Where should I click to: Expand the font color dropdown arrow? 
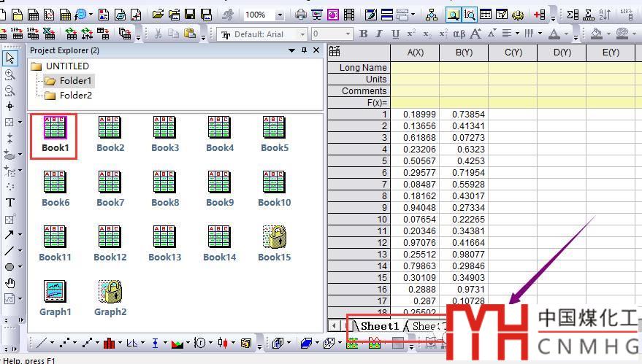click(x=565, y=34)
